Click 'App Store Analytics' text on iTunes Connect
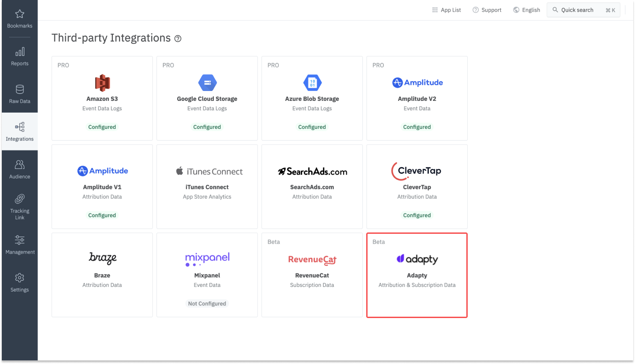Screen dimensions: 635x364 click(207, 197)
